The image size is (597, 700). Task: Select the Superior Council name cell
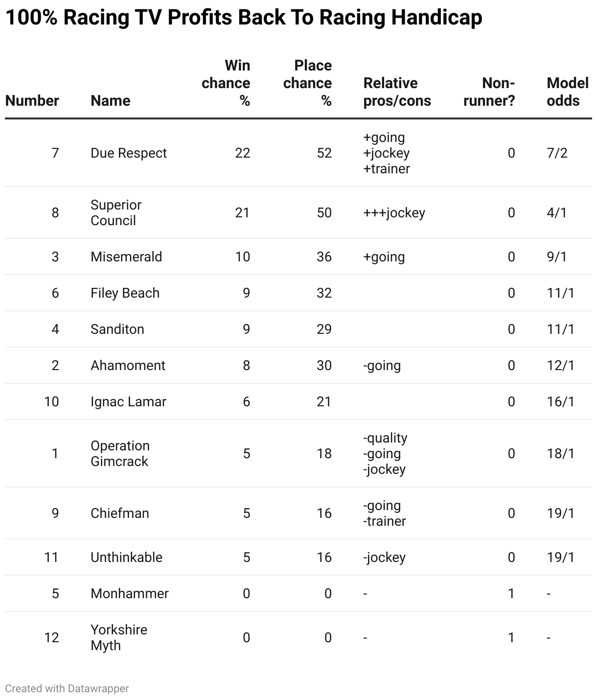(x=116, y=213)
